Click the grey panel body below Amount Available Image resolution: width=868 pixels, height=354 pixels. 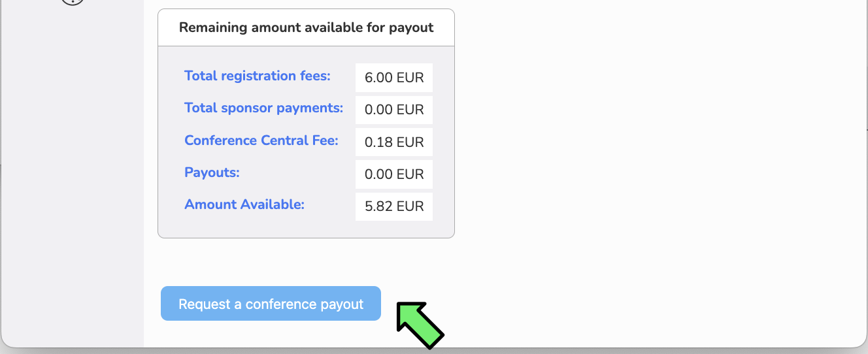[x=306, y=229]
